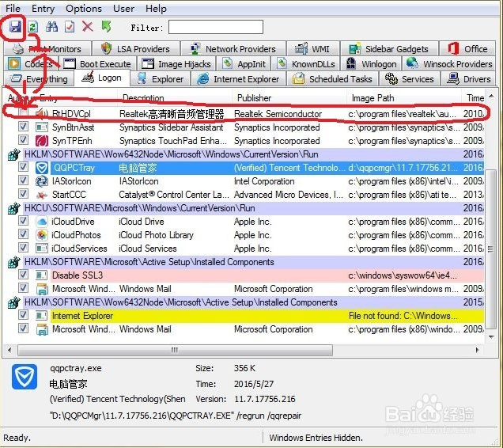
Task: Click the IAStorIcon row icon
Action: [42, 181]
